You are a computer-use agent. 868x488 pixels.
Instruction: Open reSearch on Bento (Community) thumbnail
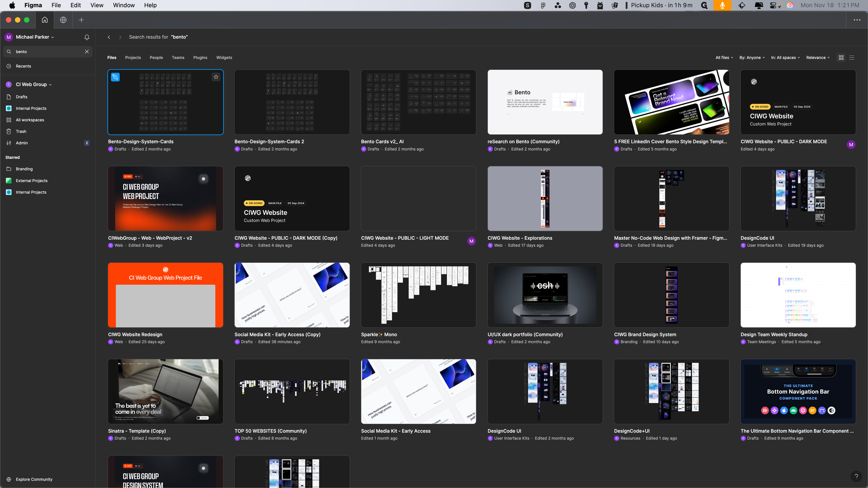[545, 102]
